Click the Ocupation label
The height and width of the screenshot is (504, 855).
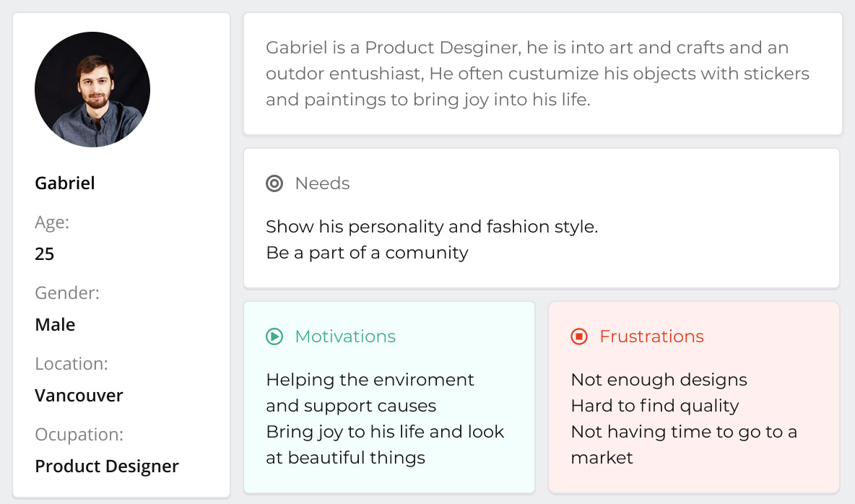(79, 435)
